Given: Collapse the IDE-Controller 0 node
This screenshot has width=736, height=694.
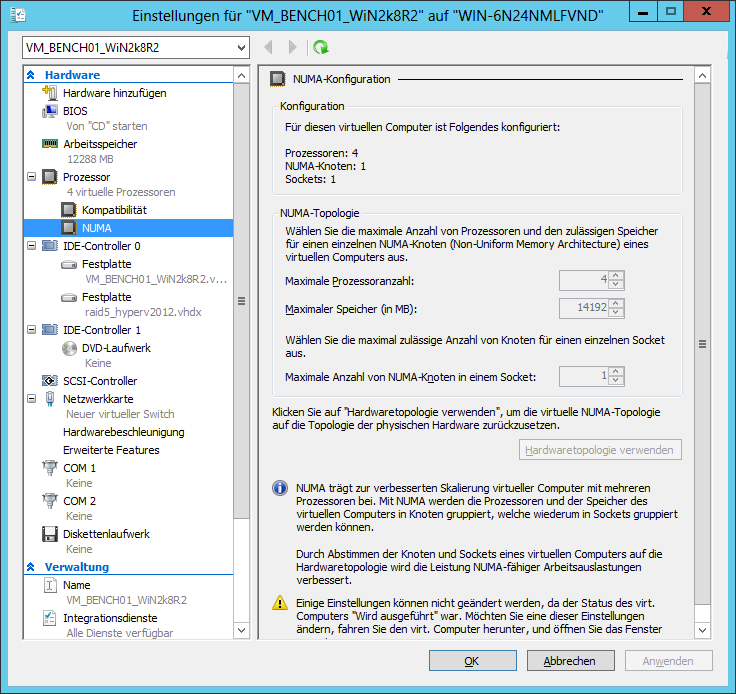Looking at the screenshot, I should click(x=31, y=245).
